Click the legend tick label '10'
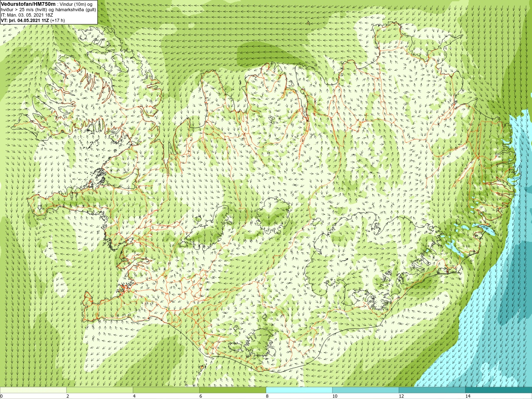Screen dimensions: 532x399 (335, 396)
